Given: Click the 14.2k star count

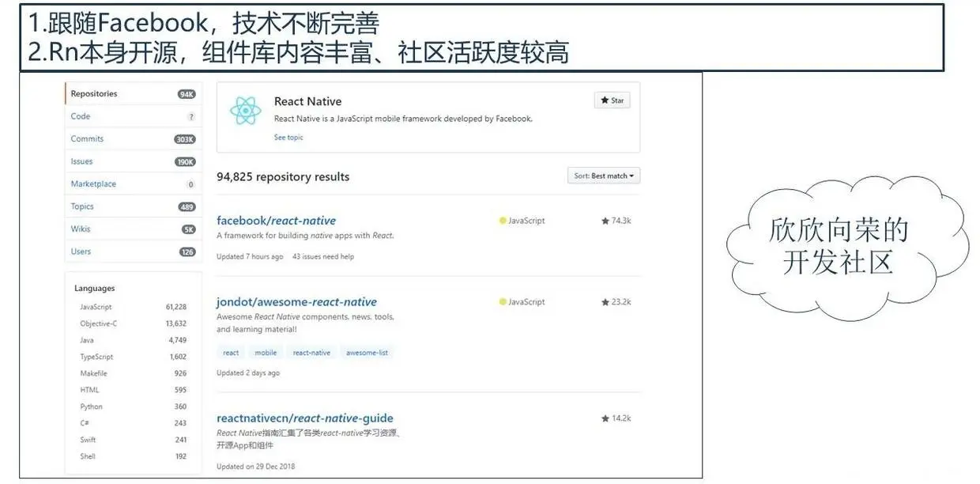Looking at the screenshot, I should tap(616, 418).
